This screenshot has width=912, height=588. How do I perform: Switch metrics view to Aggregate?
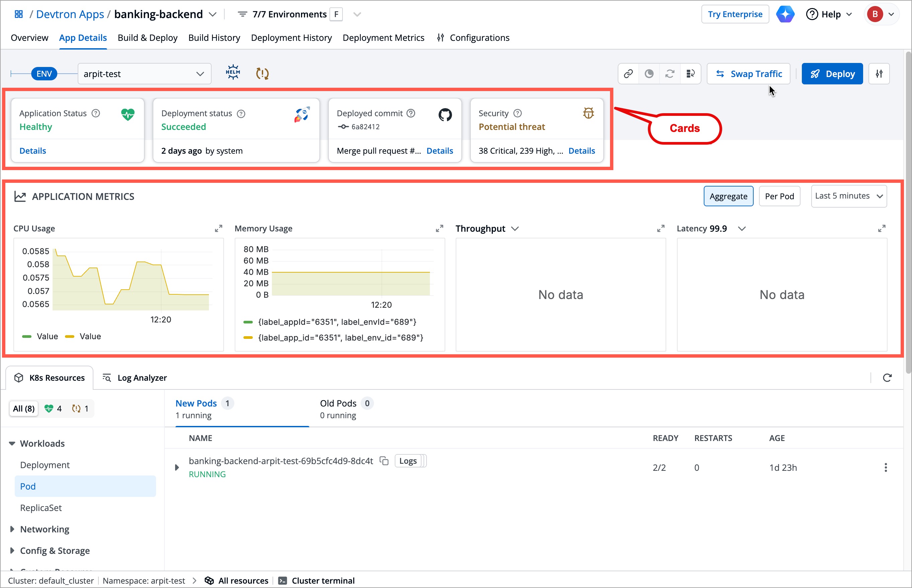(x=728, y=196)
